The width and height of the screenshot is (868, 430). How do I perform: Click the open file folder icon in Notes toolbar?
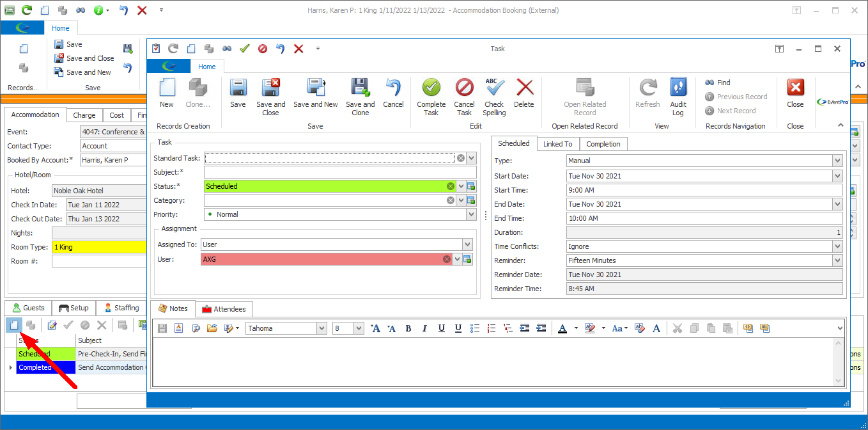212,328
